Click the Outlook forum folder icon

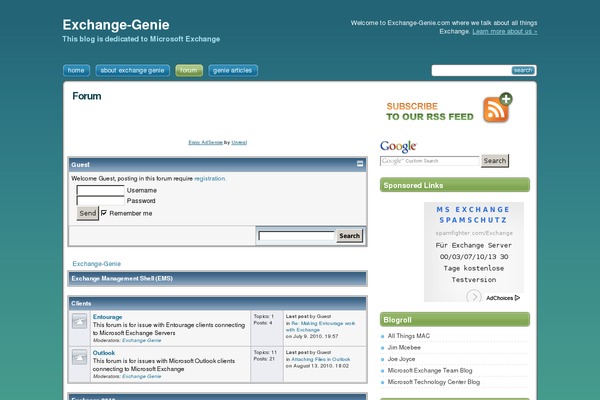pos(80,357)
